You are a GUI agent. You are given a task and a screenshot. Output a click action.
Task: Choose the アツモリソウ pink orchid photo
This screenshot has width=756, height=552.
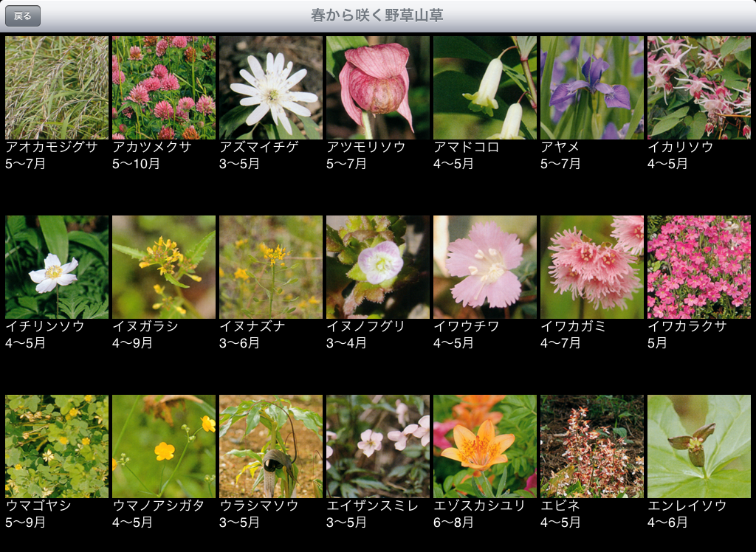pyautogui.click(x=378, y=88)
